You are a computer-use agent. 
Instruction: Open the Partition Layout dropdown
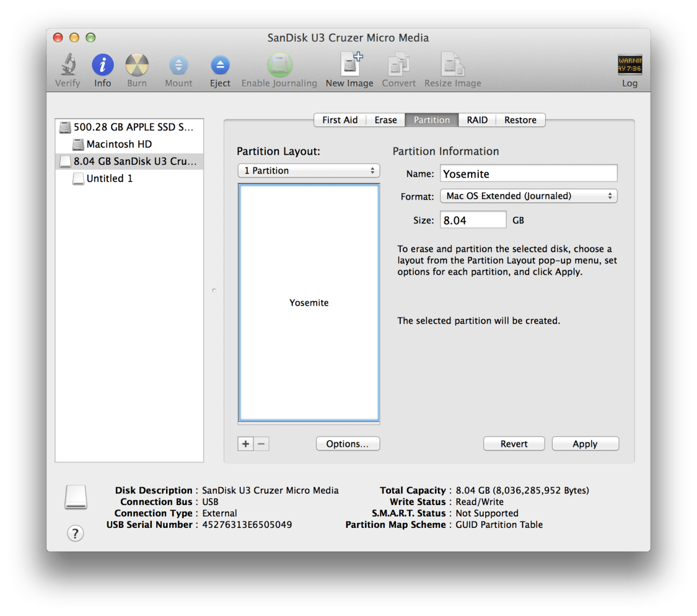click(x=309, y=171)
